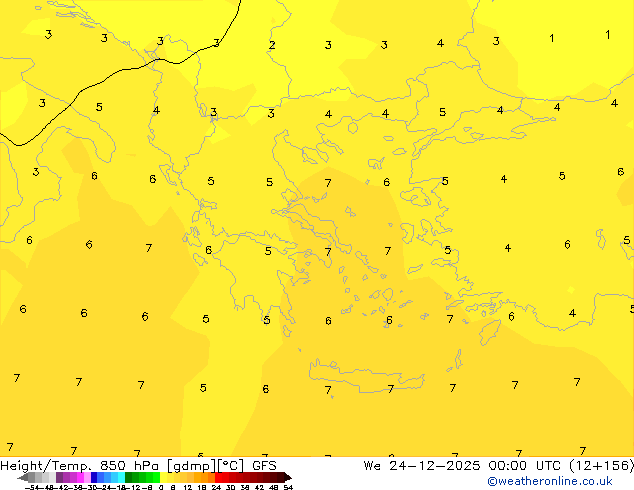Click the magenta section of the color legend

click(x=80, y=477)
